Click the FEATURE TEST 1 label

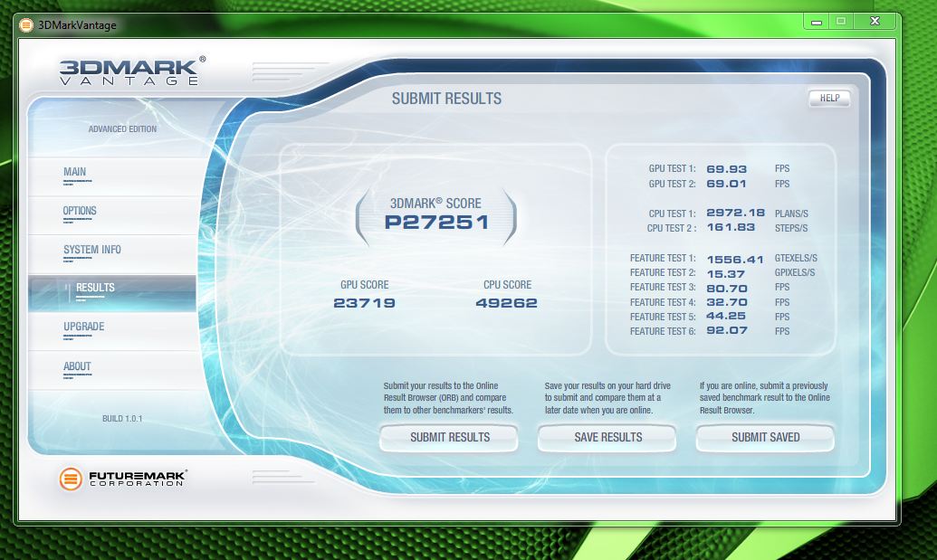pos(663,259)
